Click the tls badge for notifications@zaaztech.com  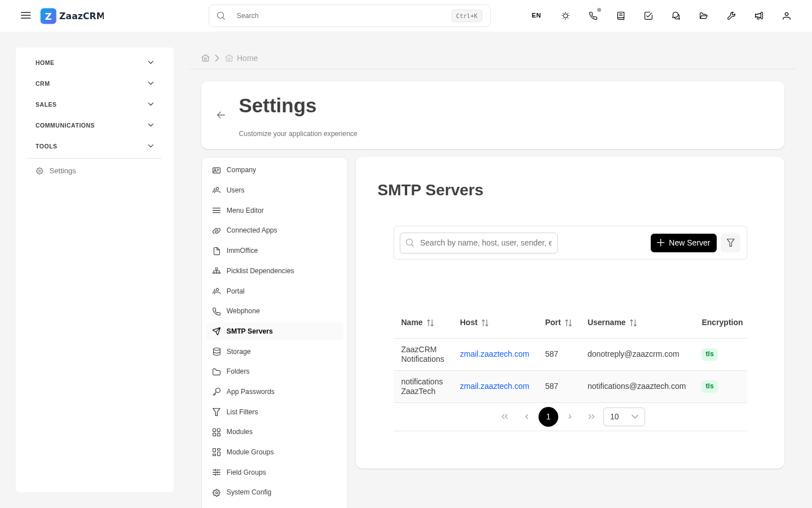(709, 386)
